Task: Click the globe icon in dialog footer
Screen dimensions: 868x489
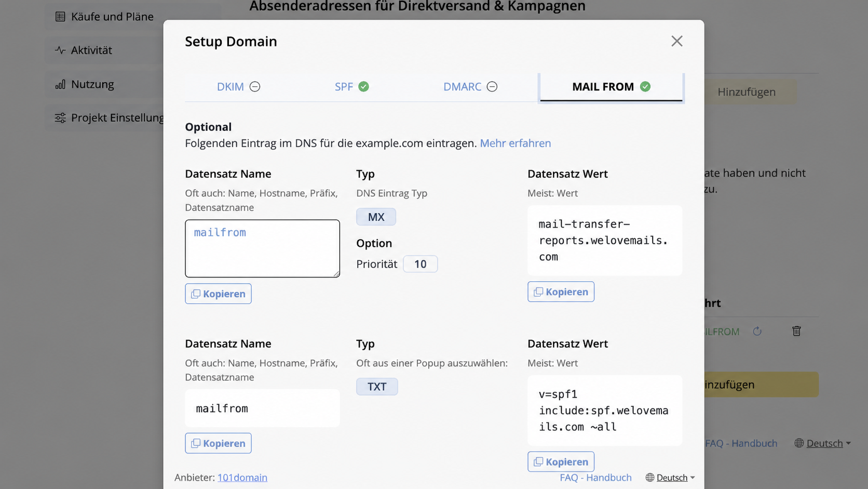Action: pos(650,478)
